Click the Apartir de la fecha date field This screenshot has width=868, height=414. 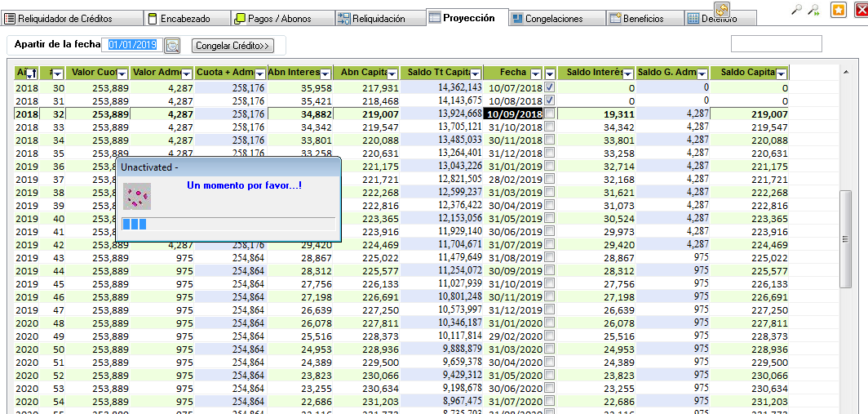tap(134, 45)
